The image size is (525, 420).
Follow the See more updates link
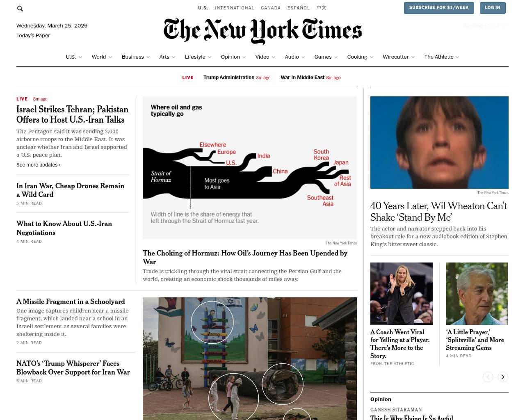[x=39, y=165]
